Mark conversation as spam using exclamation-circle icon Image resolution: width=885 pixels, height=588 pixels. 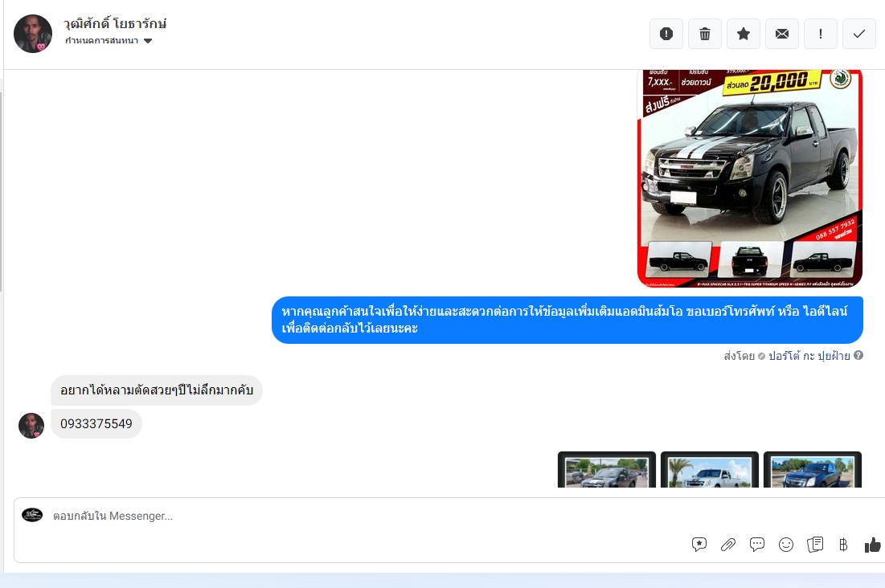coord(666,34)
